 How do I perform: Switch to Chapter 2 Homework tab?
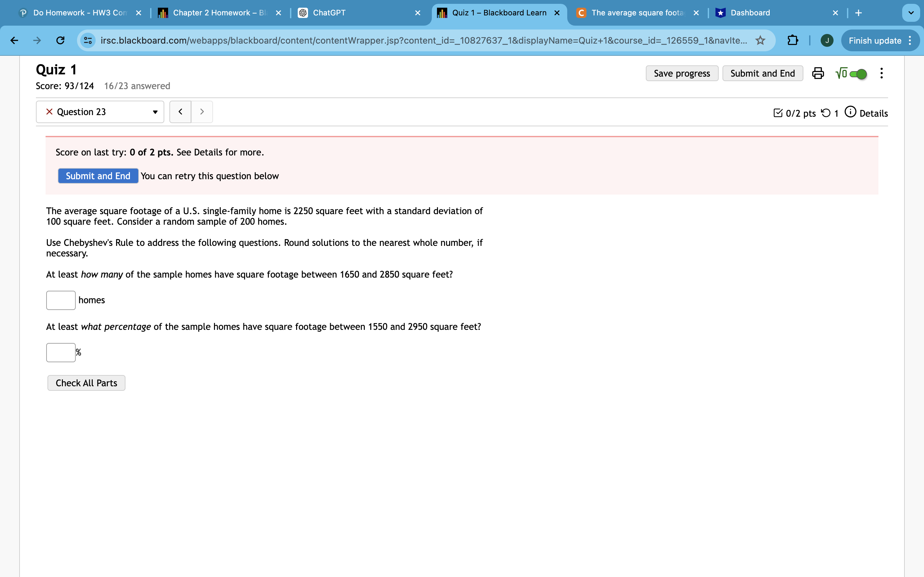219,13
